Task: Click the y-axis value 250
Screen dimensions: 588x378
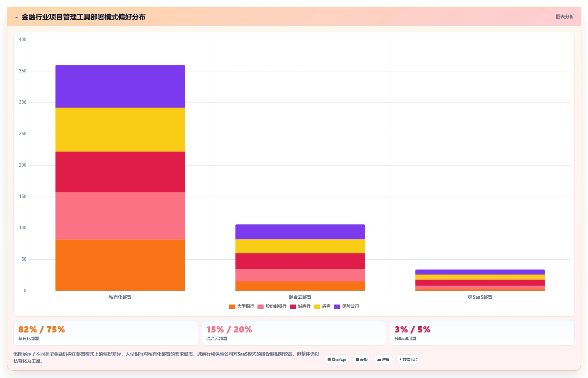Action: click(x=23, y=134)
